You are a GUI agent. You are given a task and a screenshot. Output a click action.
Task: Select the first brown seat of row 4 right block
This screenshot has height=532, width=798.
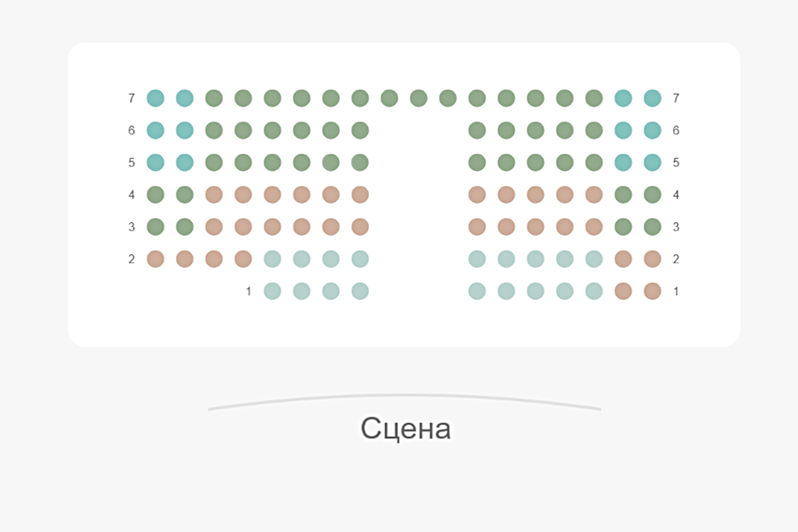(x=477, y=195)
